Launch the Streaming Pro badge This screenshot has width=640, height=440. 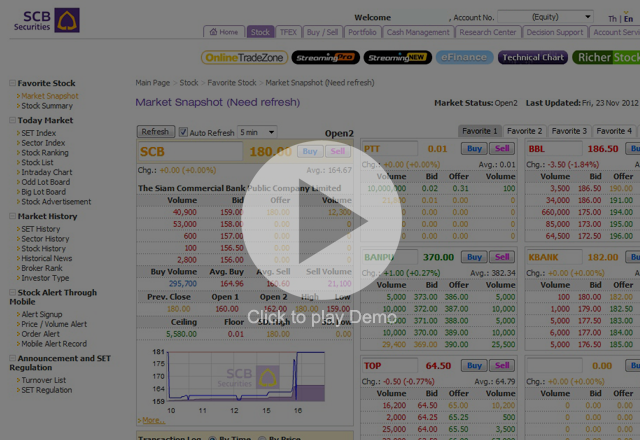click(325, 58)
